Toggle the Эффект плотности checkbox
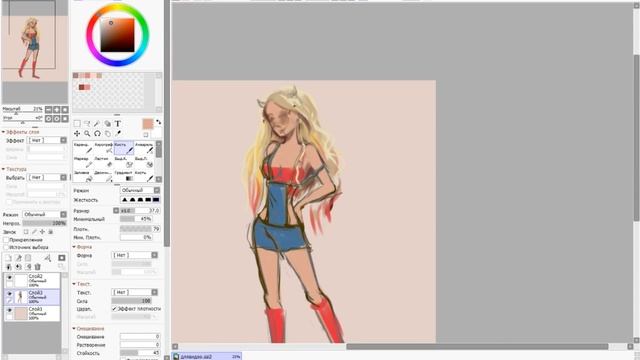Image resolution: width=640 pixels, height=360 pixels. 114,309
